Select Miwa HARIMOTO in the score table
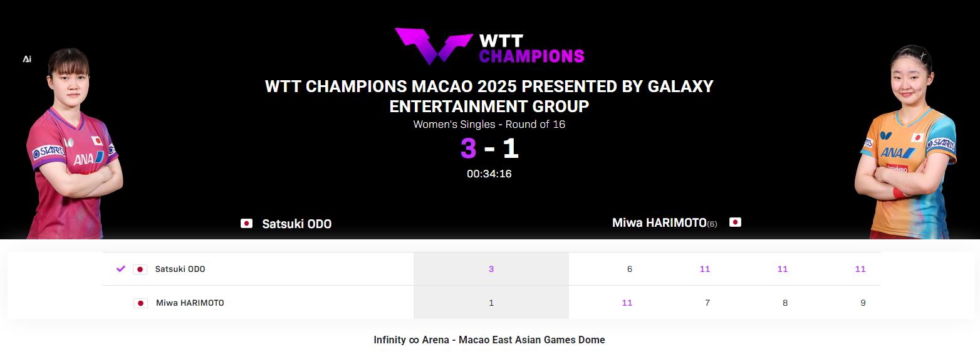Viewport: 980px width, 359px height. 190,303
